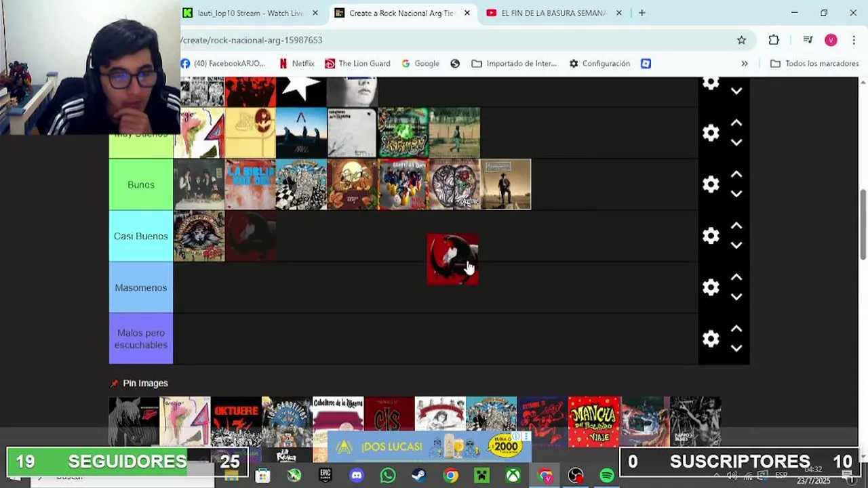Viewport: 868px width, 488px height.
Task: Bookmark this page with star icon
Action: (x=742, y=40)
